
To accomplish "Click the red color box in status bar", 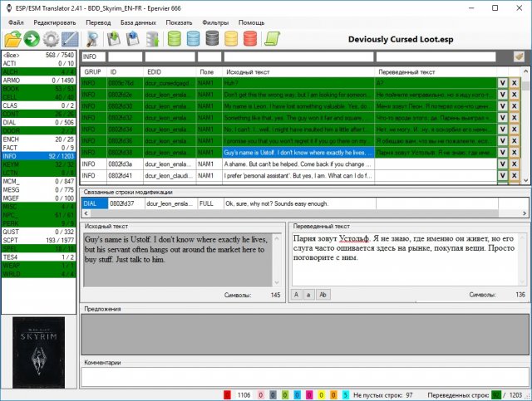I will pos(229,395).
